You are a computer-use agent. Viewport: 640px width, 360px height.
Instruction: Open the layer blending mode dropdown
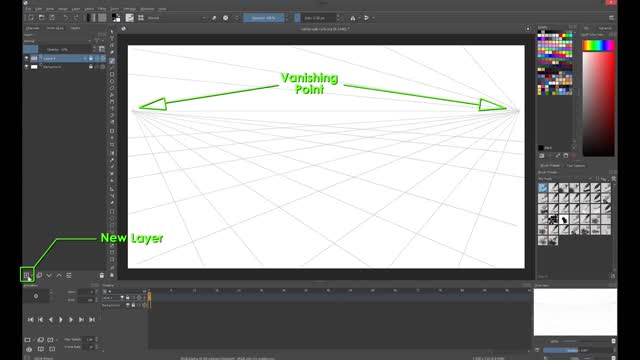57,41
